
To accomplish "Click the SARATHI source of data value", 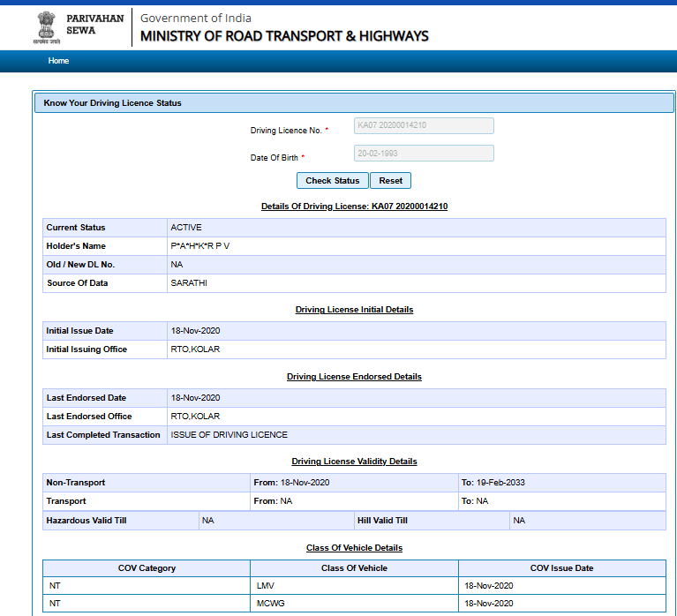I will point(189,283).
